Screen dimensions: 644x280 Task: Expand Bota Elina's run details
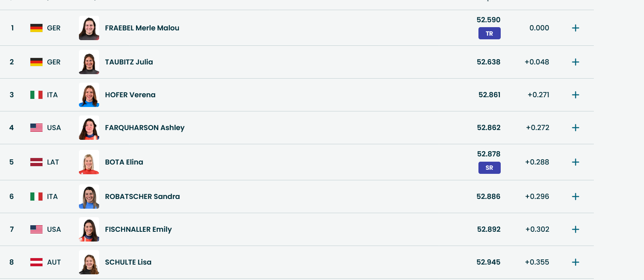(x=575, y=162)
